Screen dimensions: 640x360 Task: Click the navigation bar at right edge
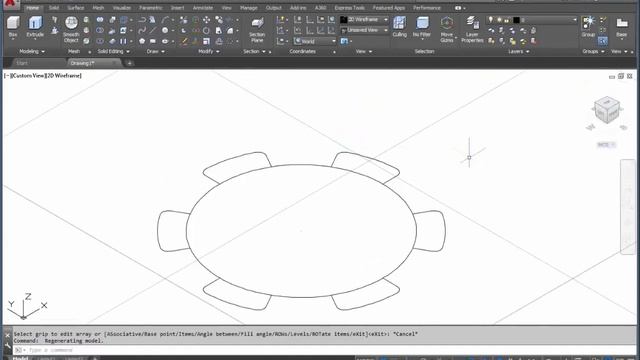click(x=628, y=207)
